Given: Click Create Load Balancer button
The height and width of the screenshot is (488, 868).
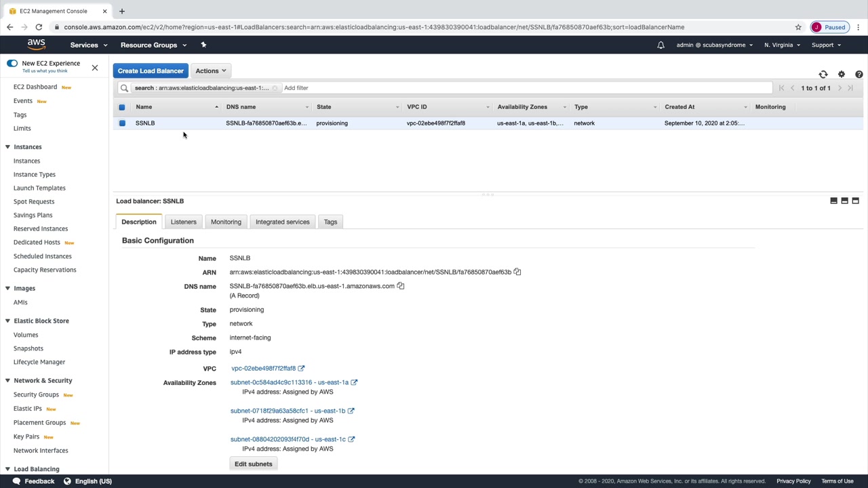Looking at the screenshot, I should [151, 70].
